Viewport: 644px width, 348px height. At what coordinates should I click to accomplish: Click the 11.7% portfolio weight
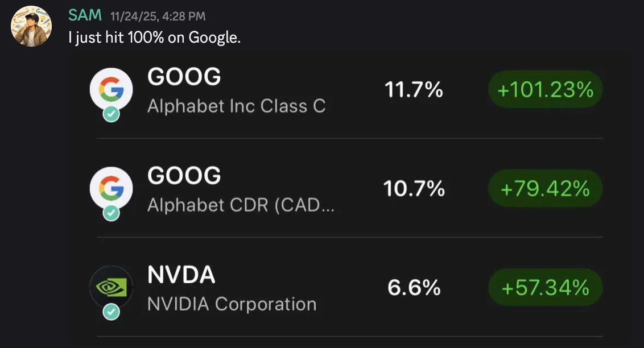(414, 89)
